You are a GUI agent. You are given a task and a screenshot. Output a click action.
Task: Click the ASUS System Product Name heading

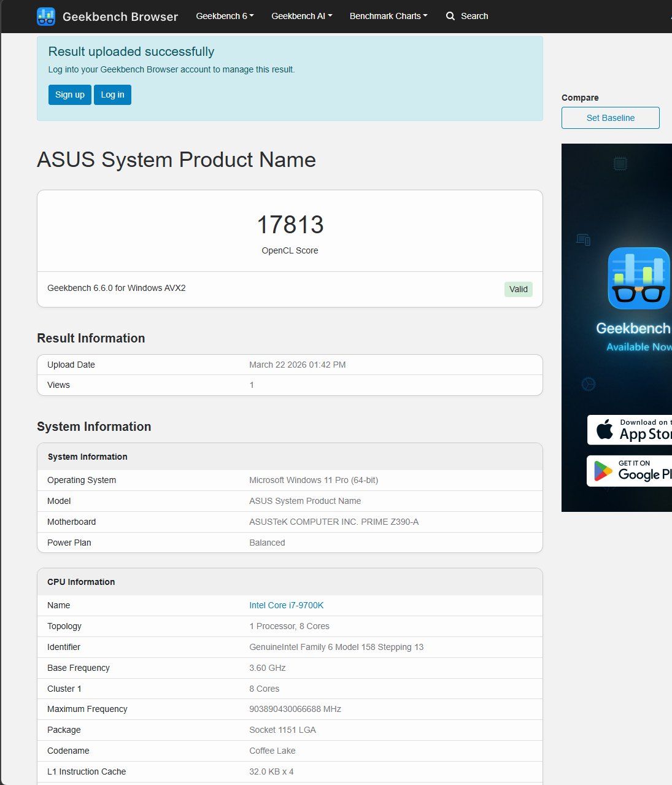coord(176,160)
